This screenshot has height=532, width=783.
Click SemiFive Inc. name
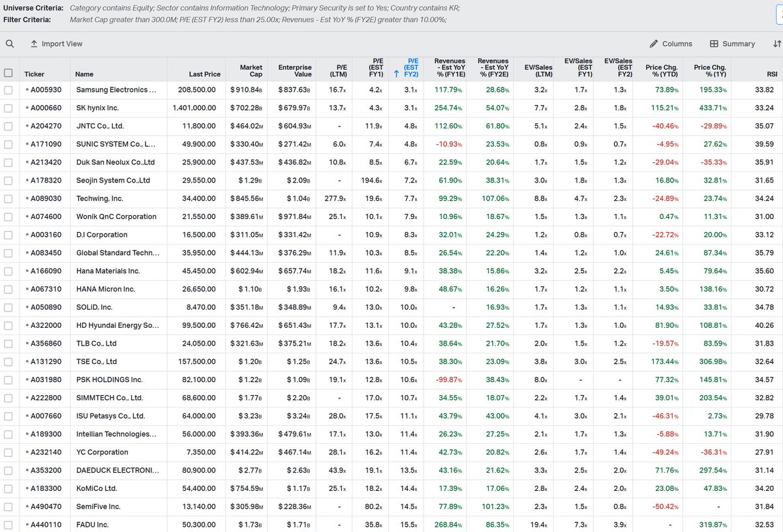(x=98, y=507)
